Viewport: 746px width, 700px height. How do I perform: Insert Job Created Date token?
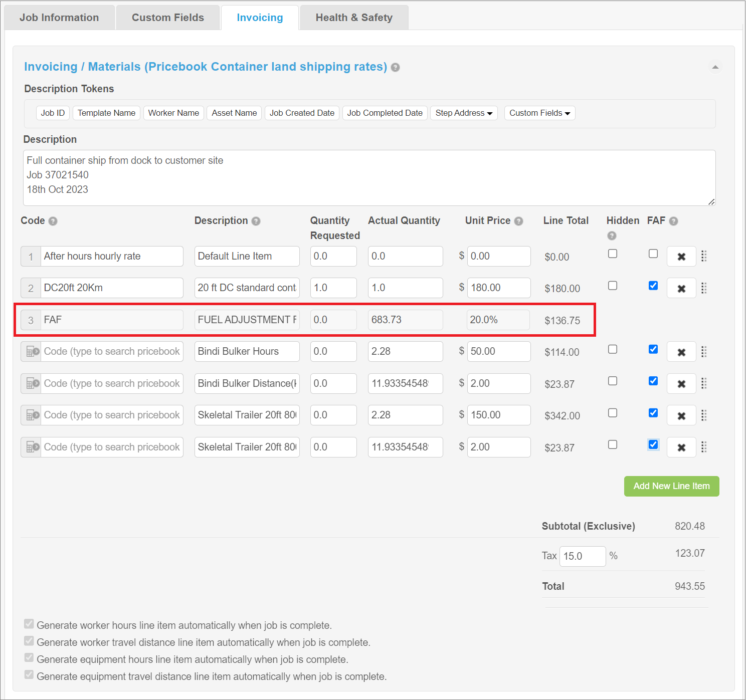point(302,113)
